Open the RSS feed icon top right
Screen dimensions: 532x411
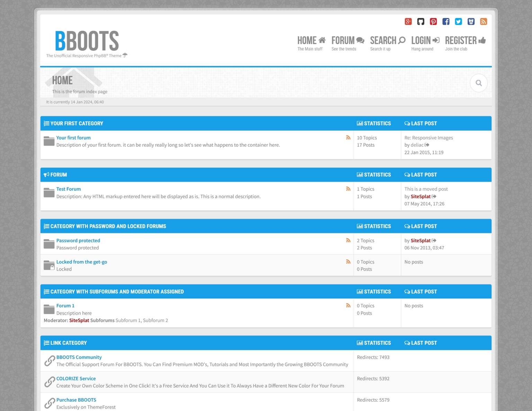[x=483, y=21]
